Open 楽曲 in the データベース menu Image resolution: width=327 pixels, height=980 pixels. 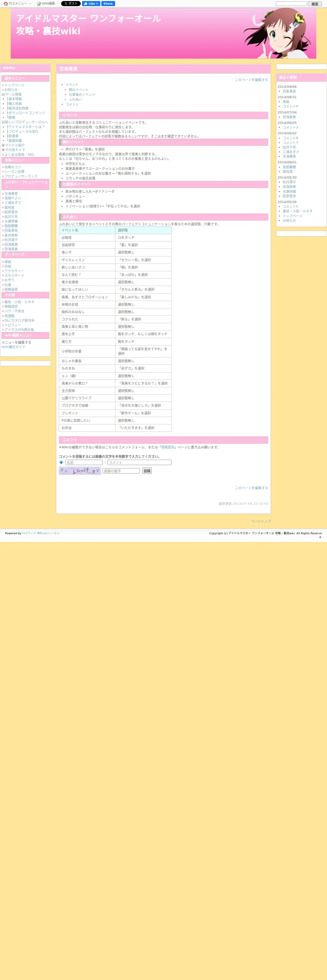pos(8,262)
